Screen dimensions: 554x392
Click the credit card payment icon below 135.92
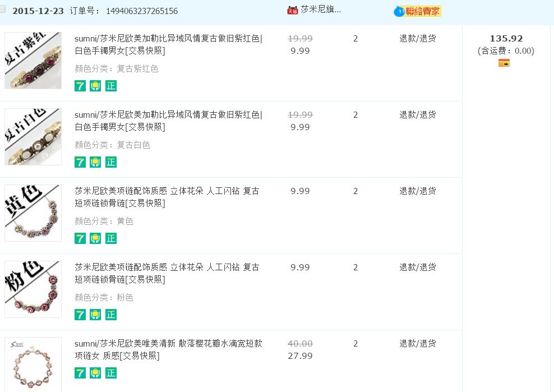504,63
